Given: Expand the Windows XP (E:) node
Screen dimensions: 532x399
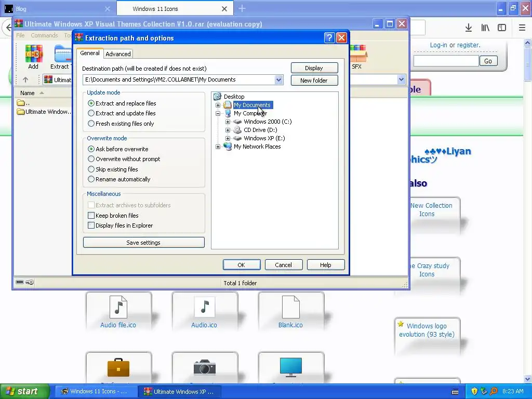Looking at the screenshot, I should click(x=228, y=138).
